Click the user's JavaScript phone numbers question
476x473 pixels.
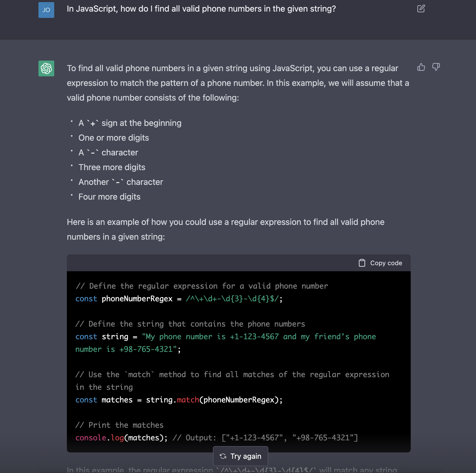201,9
